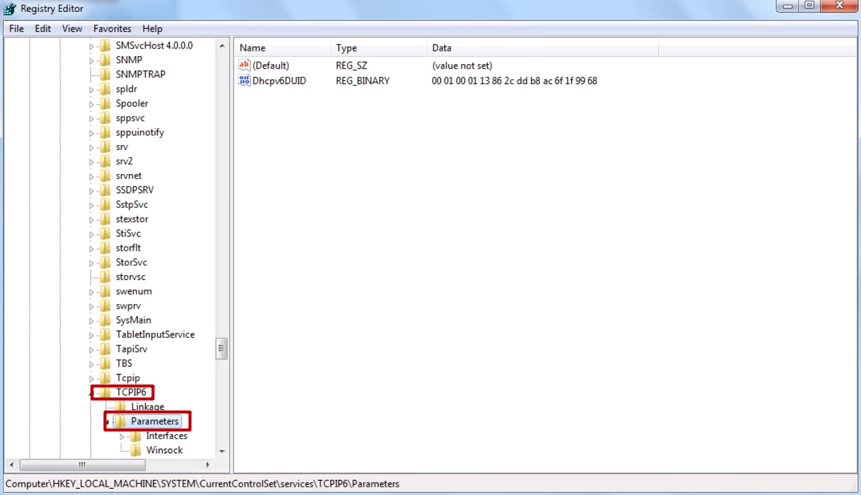Viewport: 861px width, 495px height.
Task: Expand the TapiSrv key arrow
Action: pos(91,349)
